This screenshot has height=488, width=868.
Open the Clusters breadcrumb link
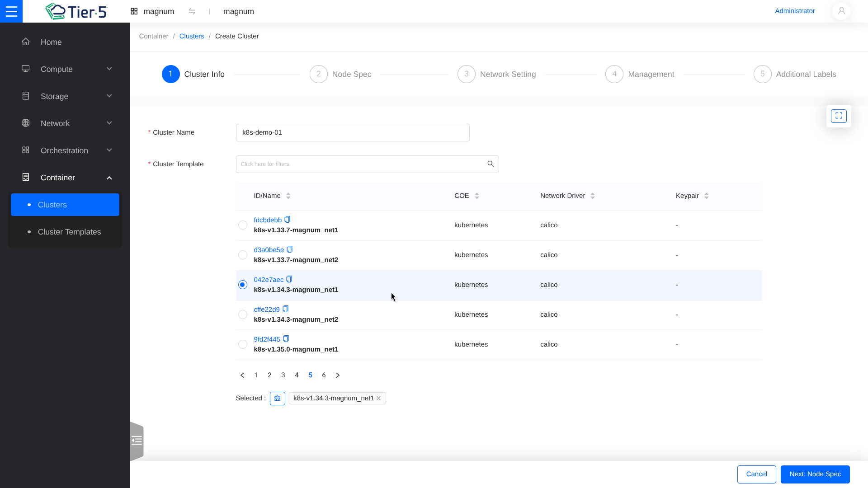[192, 36]
